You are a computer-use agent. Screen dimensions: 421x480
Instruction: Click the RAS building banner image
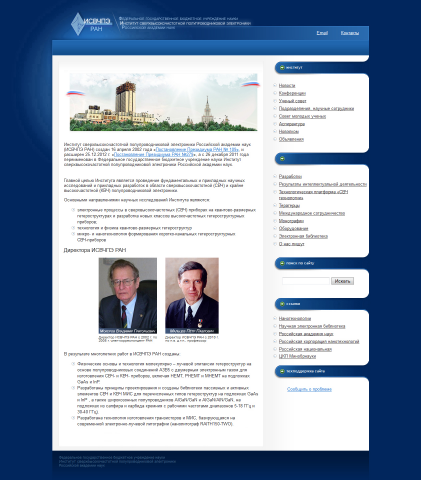[163, 102]
